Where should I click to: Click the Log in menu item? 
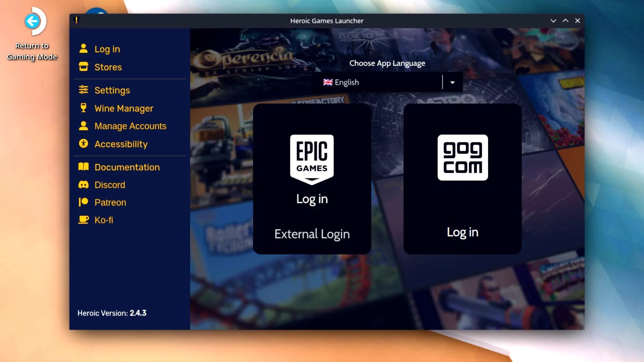(107, 49)
